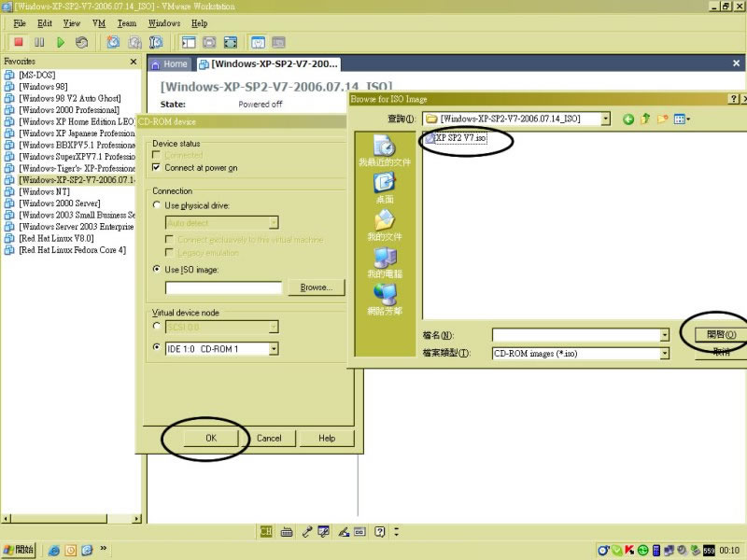Toggle Connect exclusively to this virtual machine

pos(169,239)
